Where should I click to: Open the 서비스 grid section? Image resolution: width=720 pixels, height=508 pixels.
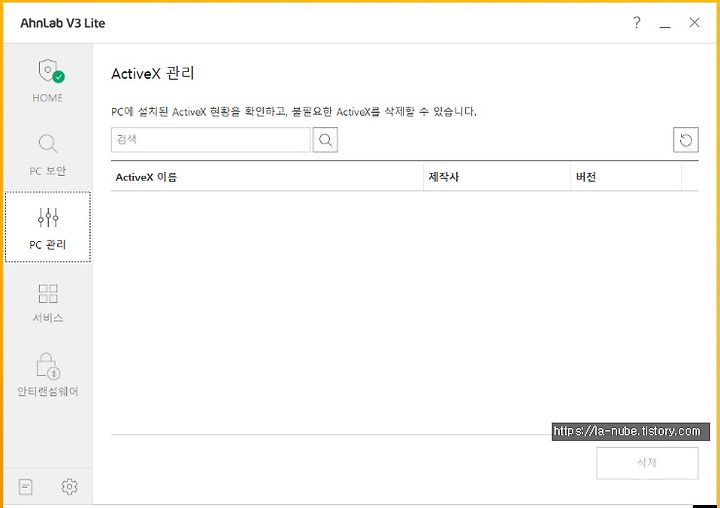pos(48,302)
